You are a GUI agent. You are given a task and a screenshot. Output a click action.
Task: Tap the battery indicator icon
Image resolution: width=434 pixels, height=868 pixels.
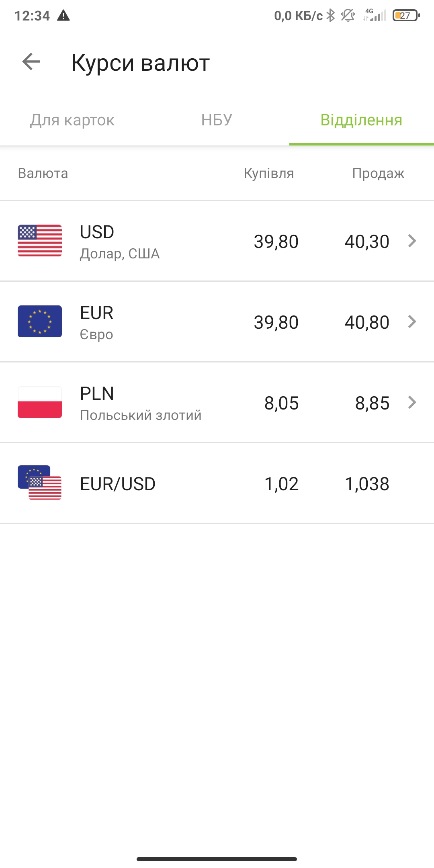pos(406,16)
